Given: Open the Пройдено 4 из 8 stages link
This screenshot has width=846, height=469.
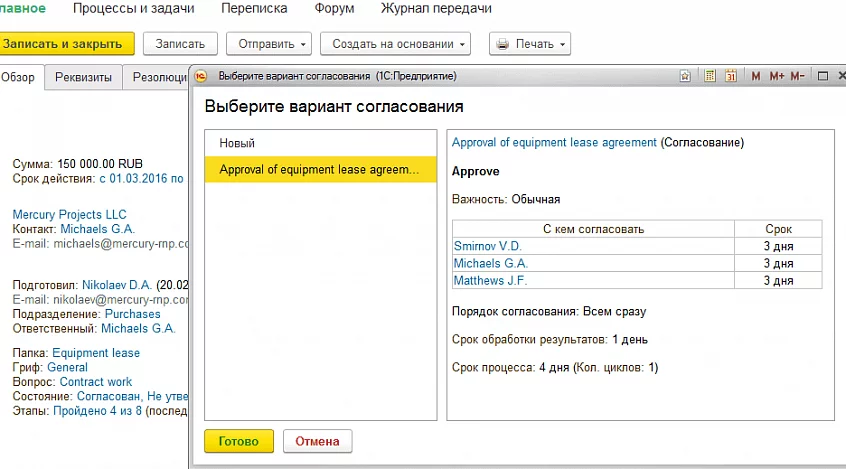Looking at the screenshot, I should pos(97,411).
